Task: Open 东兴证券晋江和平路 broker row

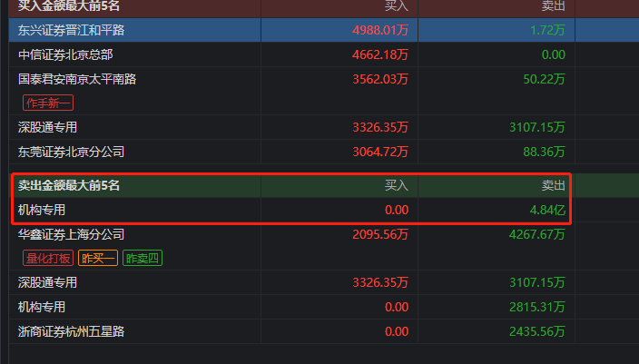Action: [x=71, y=30]
